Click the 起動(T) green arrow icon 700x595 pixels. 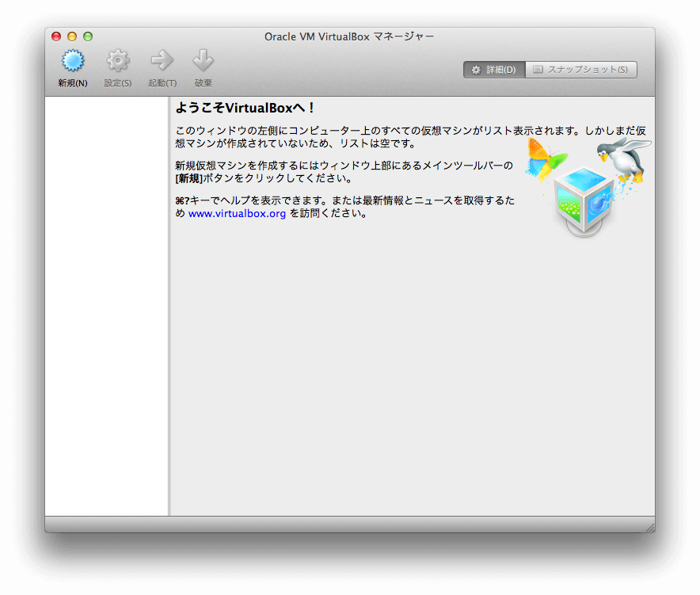(162, 59)
